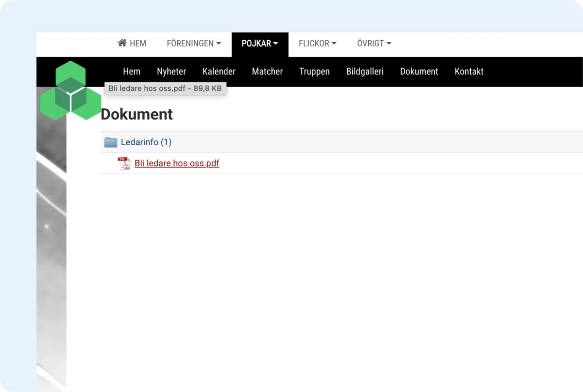Click the house icon next to HEM

tap(122, 43)
